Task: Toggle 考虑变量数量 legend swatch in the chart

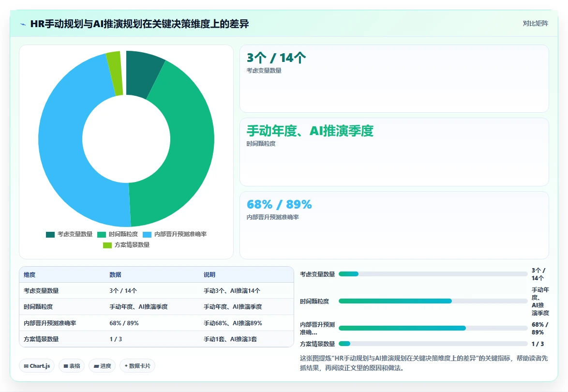Action: click(x=50, y=234)
